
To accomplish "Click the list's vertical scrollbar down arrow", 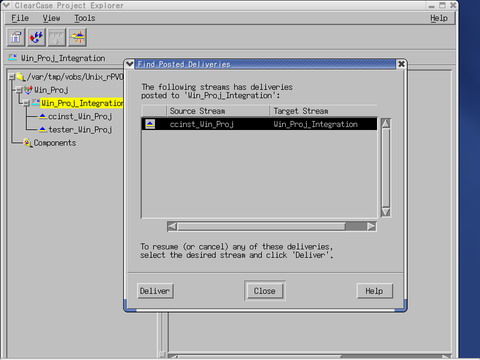I will (x=386, y=212).
